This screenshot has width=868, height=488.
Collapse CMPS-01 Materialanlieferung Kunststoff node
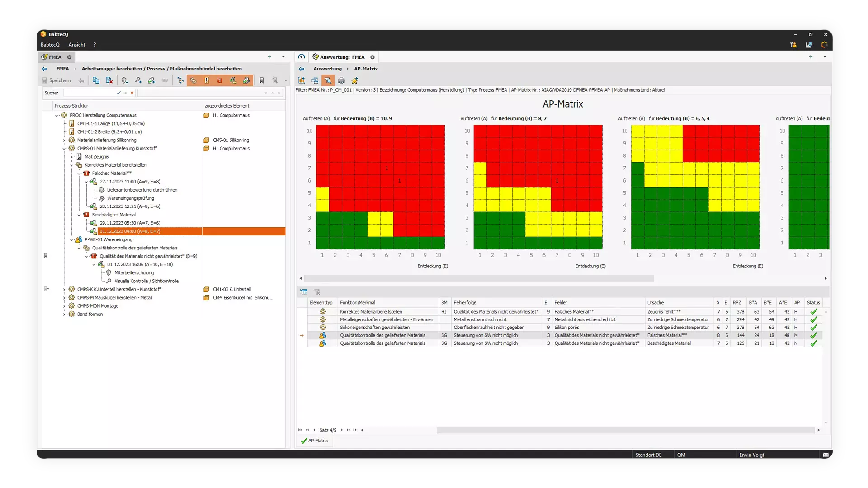point(64,149)
